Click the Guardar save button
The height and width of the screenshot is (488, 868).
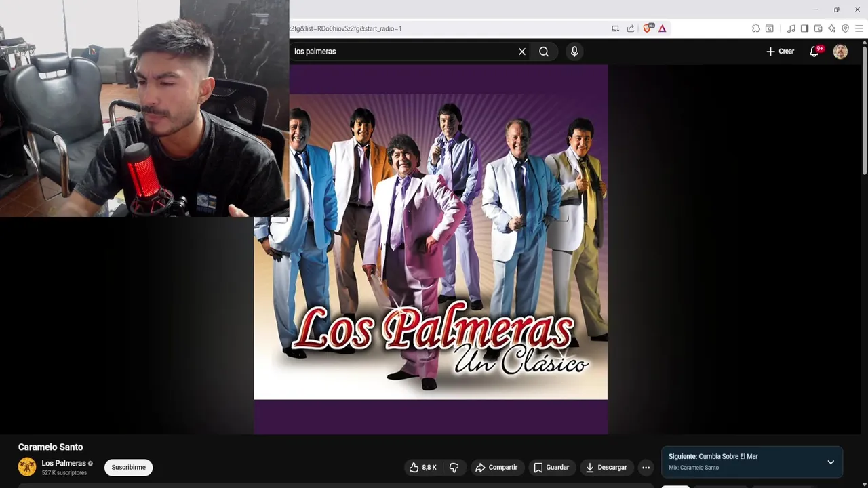551,468
